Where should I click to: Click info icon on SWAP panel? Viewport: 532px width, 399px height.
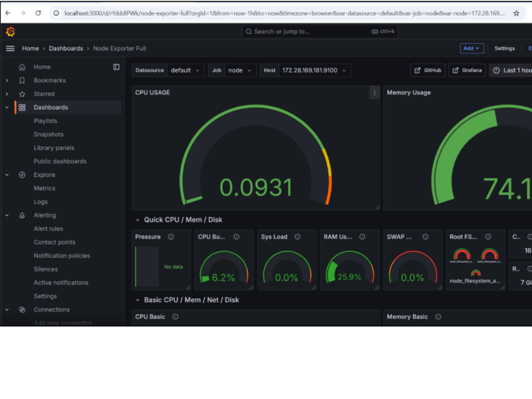(x=426, y=237)
